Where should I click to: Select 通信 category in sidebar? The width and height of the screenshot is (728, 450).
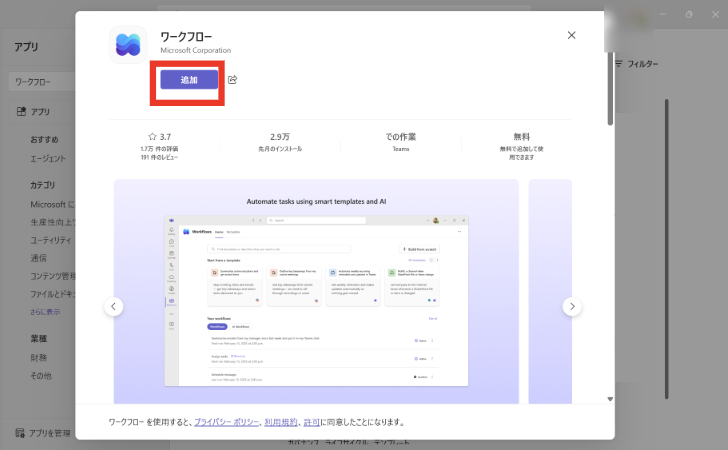coord(39,258)
